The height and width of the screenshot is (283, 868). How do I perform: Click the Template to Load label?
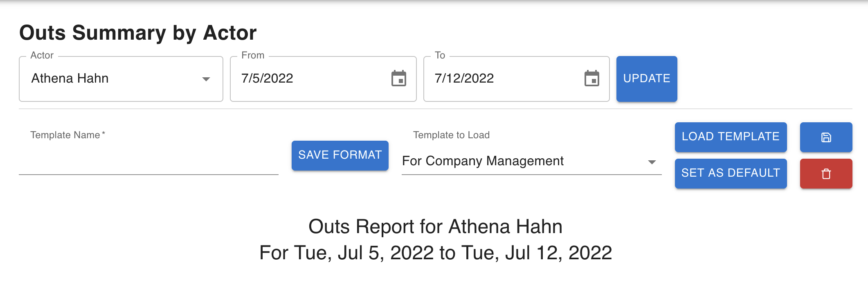coord(451,135)
